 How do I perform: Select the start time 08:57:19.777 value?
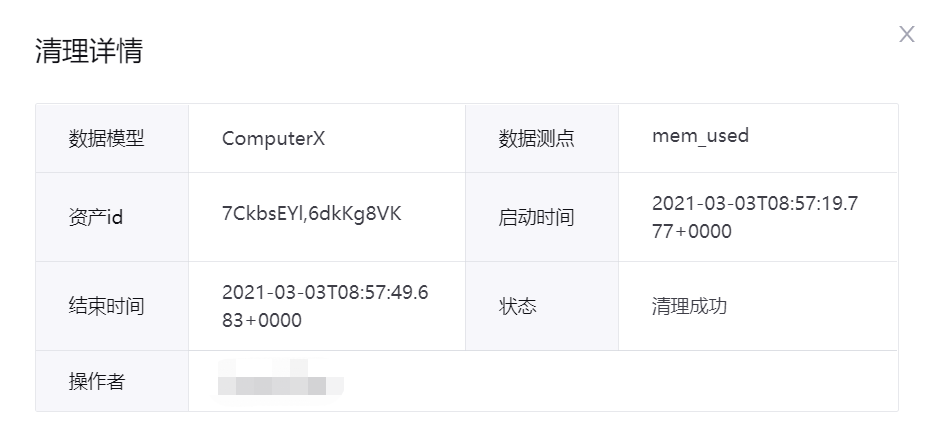pyautogui.click(x=754, y=217)
